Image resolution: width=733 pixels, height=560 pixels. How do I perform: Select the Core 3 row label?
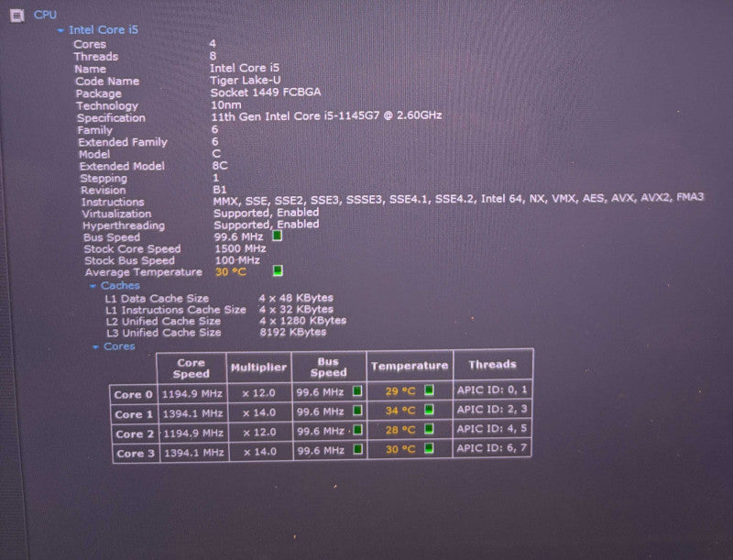[x=136, y=454]
